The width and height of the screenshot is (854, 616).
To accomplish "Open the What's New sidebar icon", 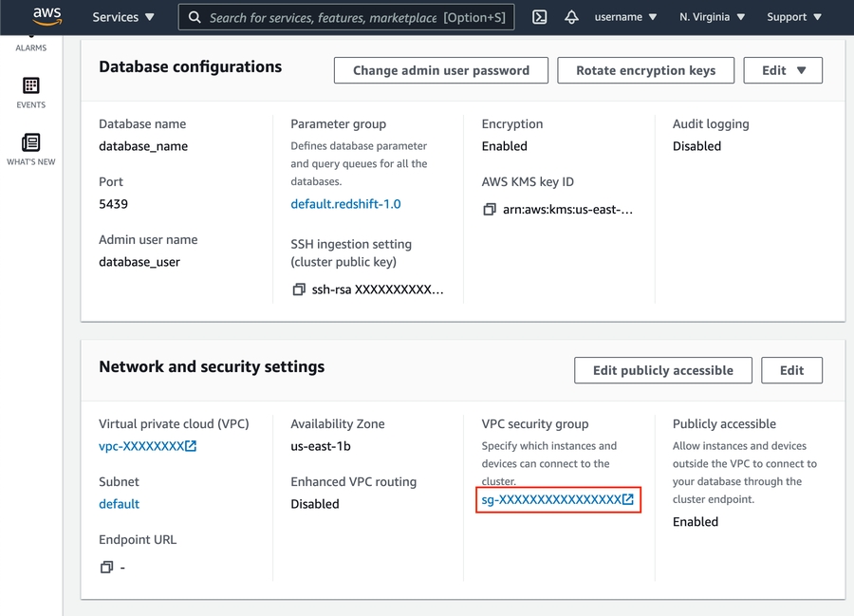I will pos(30,149).
